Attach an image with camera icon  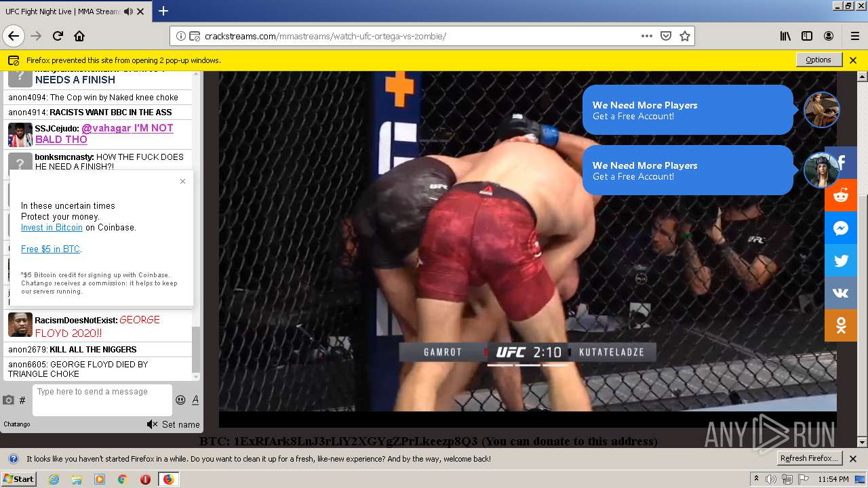click(x=9, y=401)
